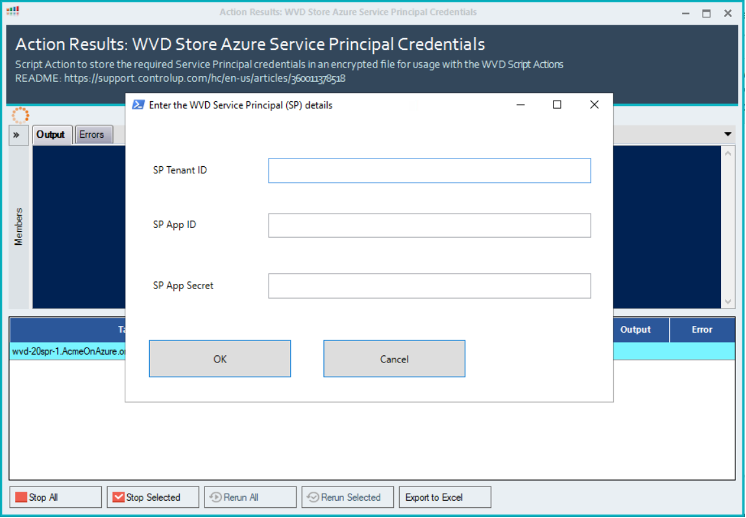Click the ControlUp app icon in title bar
This screenshot has width=746, height=518.
coord(13,10)
